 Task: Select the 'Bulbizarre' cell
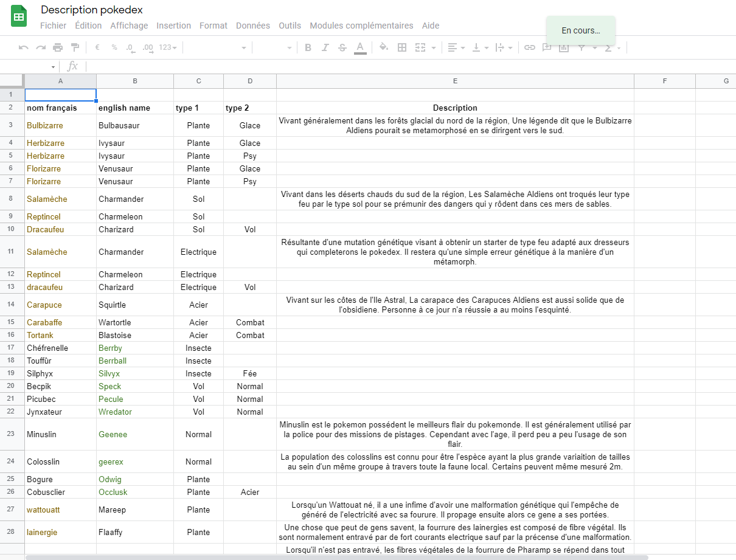pos(60,125)
